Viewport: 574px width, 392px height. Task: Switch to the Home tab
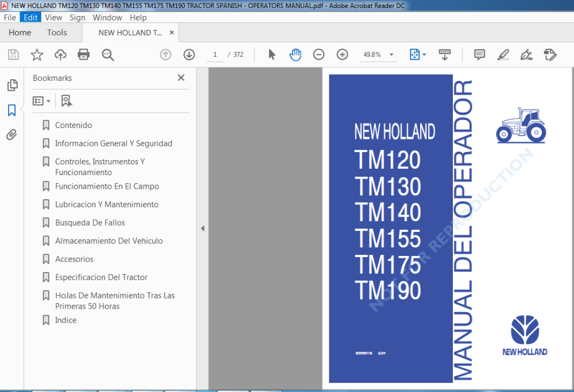[x=20, y=33]
